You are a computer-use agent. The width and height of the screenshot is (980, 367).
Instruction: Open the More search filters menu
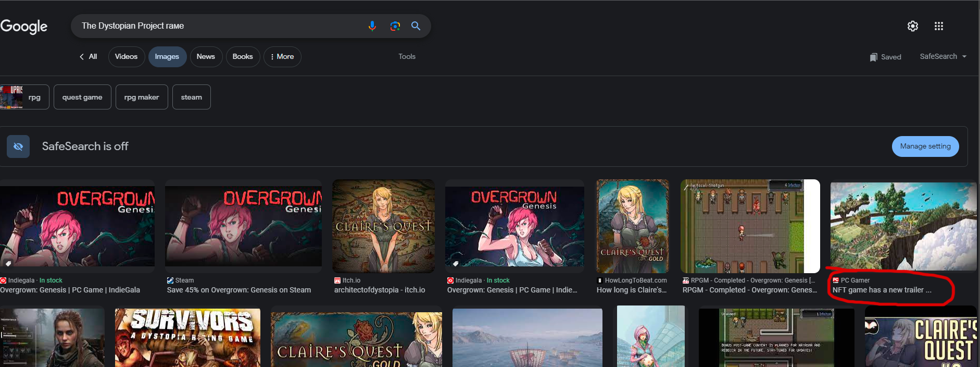pyautogui.click(x=282, y=57)
